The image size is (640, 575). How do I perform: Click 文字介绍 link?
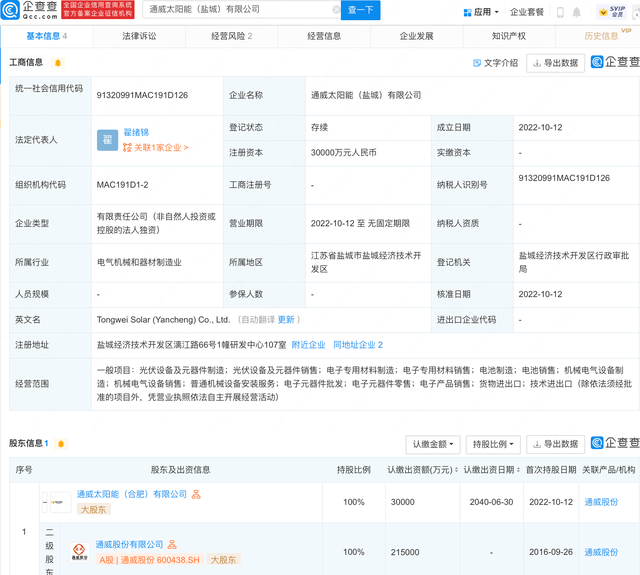(x=495, y=63)
